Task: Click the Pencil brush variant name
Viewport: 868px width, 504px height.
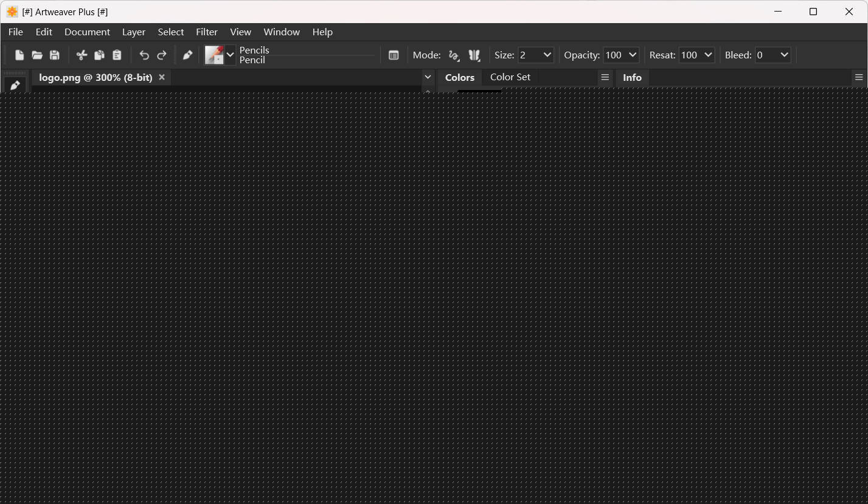Action: coord(252,60)
